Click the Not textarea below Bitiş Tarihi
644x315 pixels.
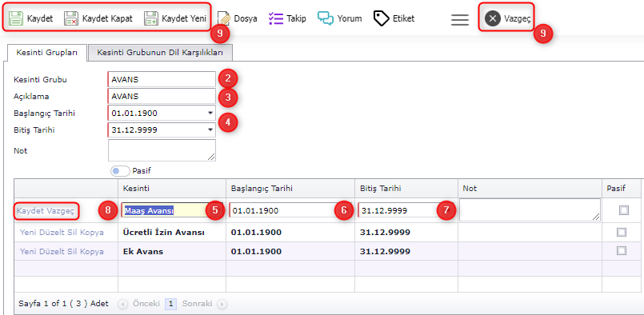[162, 150]
